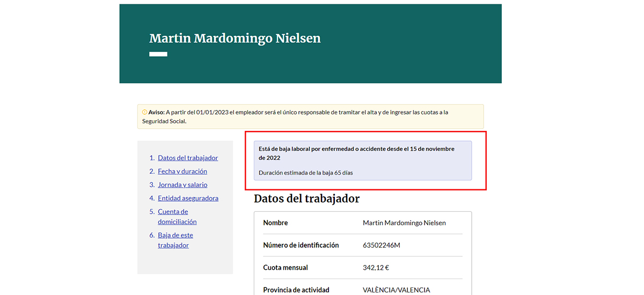Open 'Entidad aseguradora' sidebar link
The width and height of the screenshot is (644, 295).
(188, 198)
